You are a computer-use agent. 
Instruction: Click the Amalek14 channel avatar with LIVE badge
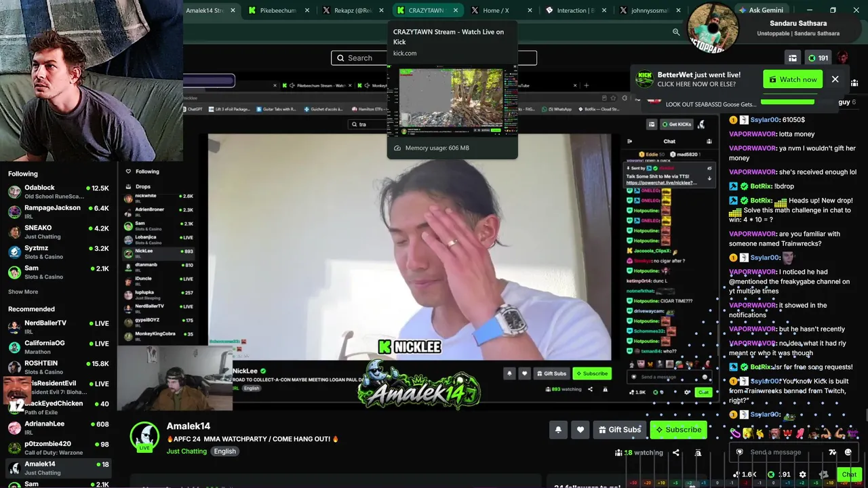coord(144,436)
